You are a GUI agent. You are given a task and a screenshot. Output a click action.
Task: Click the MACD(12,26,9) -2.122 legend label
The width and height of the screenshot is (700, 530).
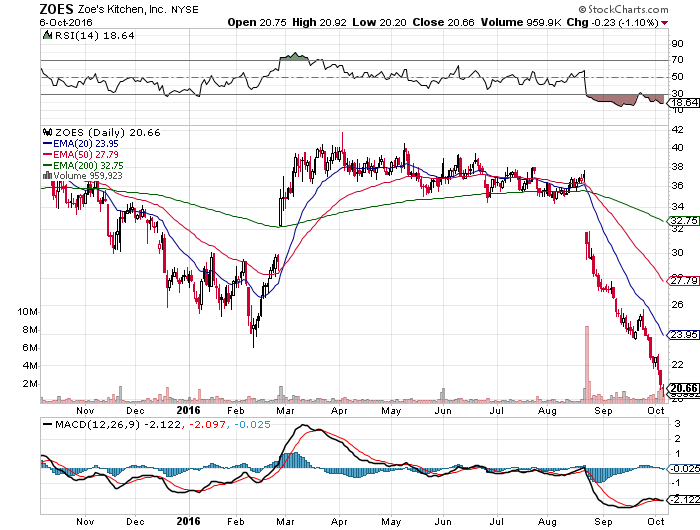pos(118,424)
